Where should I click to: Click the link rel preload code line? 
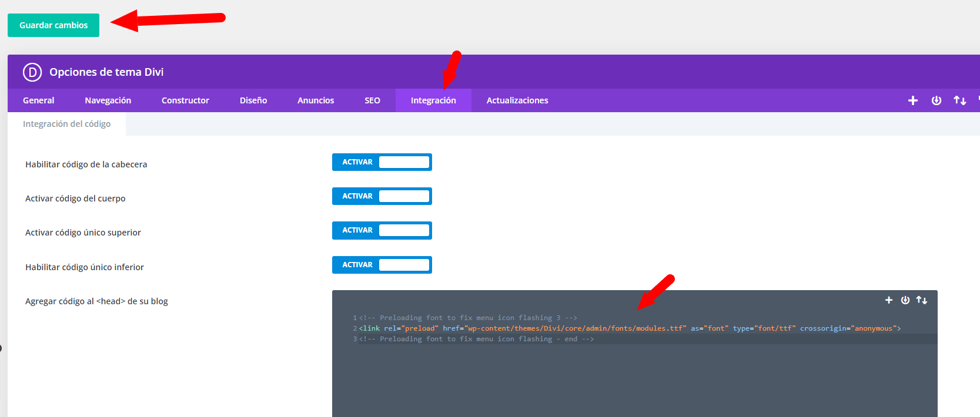tap(630, 328)
